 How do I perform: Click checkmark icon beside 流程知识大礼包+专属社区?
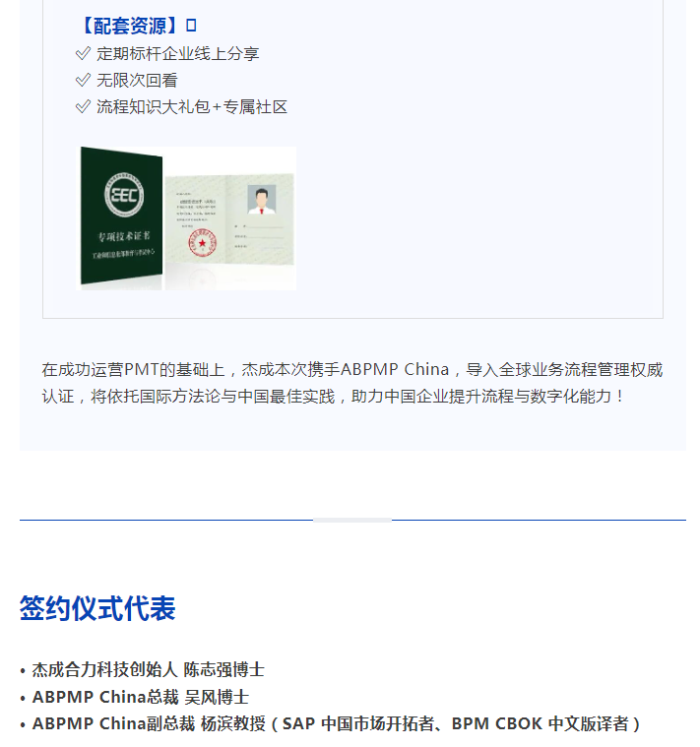click(83, 106)
